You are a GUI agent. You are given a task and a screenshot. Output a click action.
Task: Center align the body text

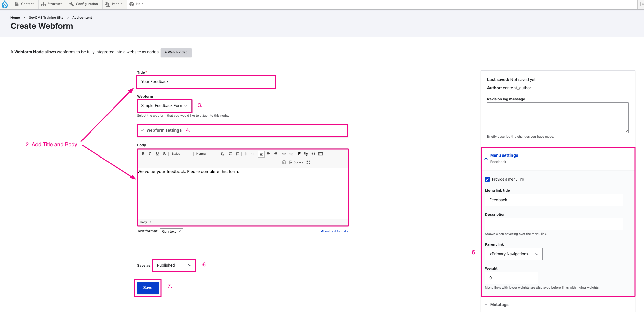pyautogui.click(x=268, y=154)
